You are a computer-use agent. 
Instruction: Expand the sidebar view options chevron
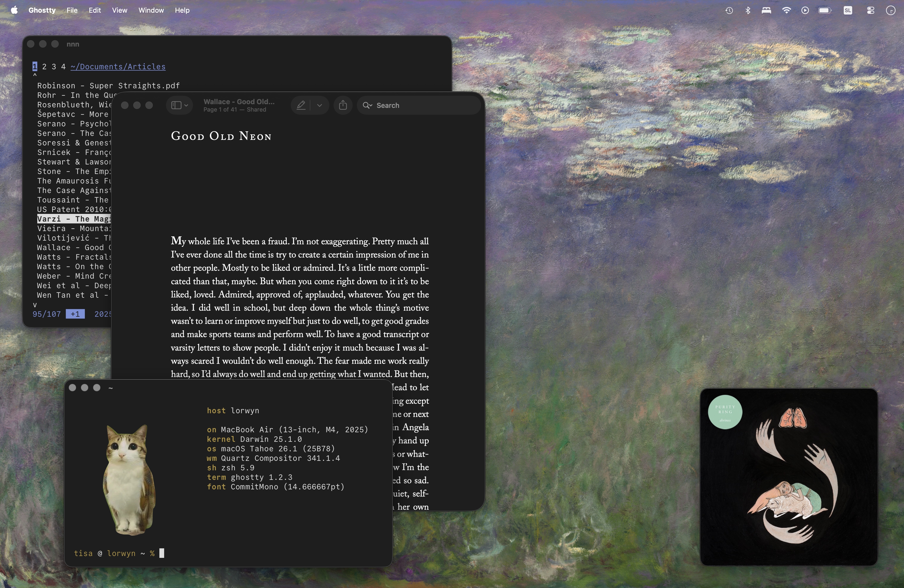pos(186,105)
